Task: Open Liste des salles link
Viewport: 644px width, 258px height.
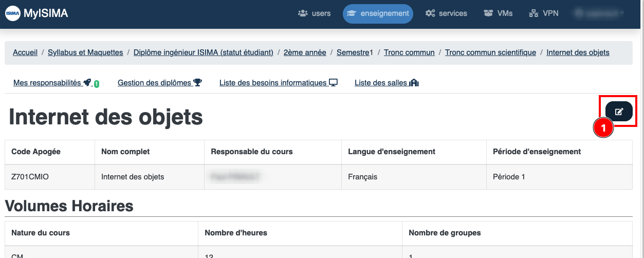Action: tap(387, 83)
